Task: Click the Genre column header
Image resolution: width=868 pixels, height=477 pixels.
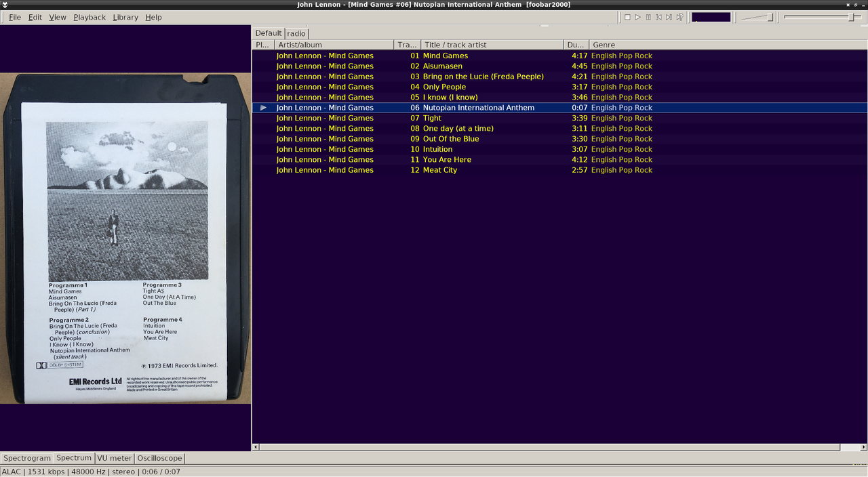Action: click(728, 45)
